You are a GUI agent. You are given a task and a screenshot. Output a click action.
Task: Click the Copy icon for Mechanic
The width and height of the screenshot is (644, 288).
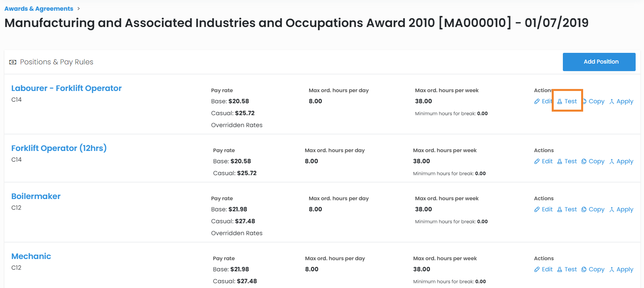pyautogui.click(x=584, y=269)
